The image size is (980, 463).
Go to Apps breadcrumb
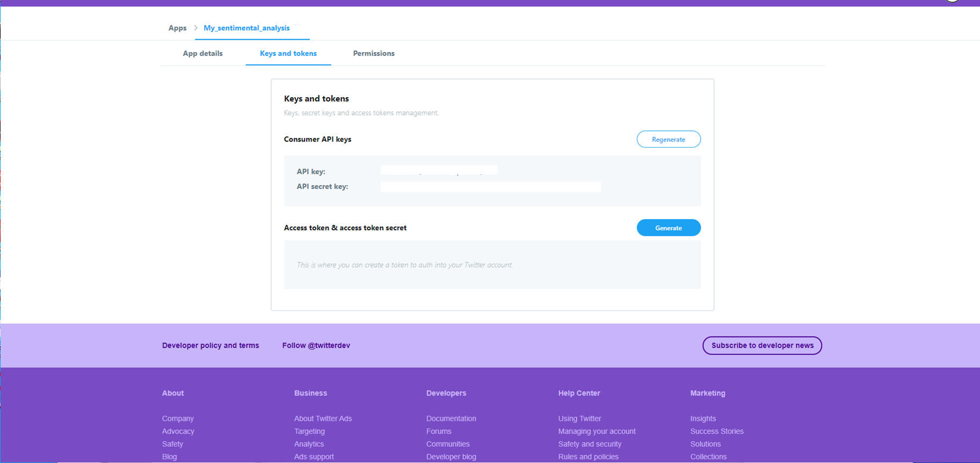pyautogui.click(x=177, y=28)
